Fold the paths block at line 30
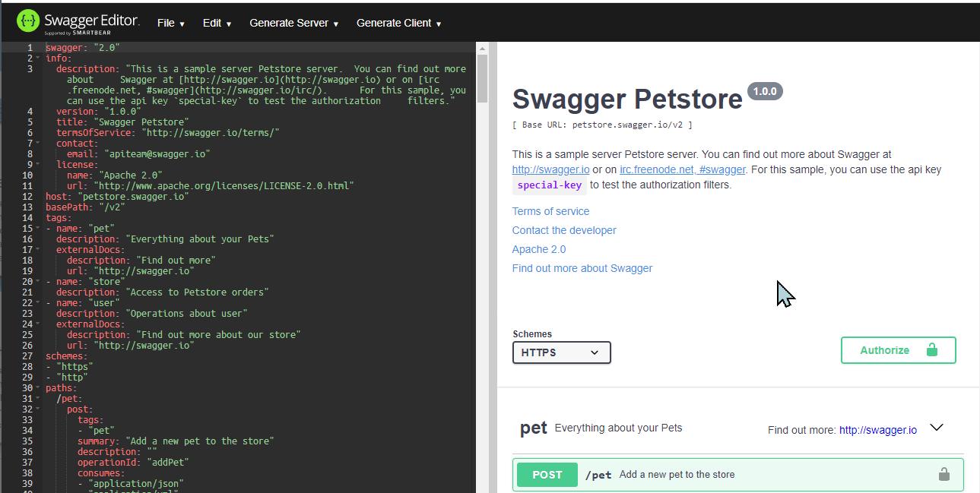This screenshot has height=493, width=980. (38, 388)
